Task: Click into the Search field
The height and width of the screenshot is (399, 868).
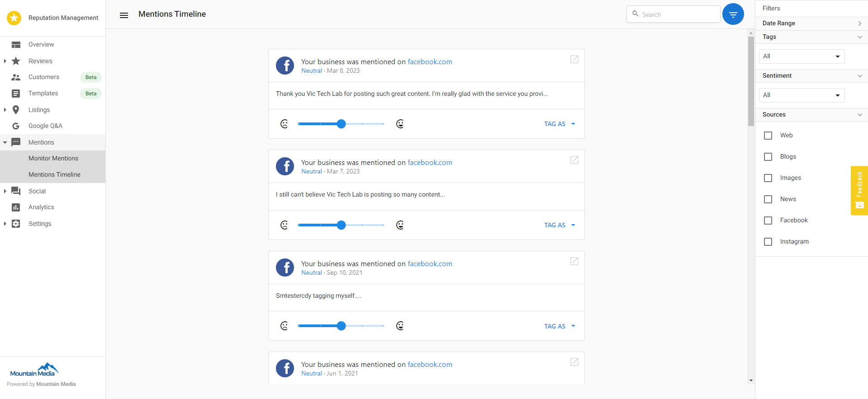Action: pyautogui.click(x=673, y=14)
